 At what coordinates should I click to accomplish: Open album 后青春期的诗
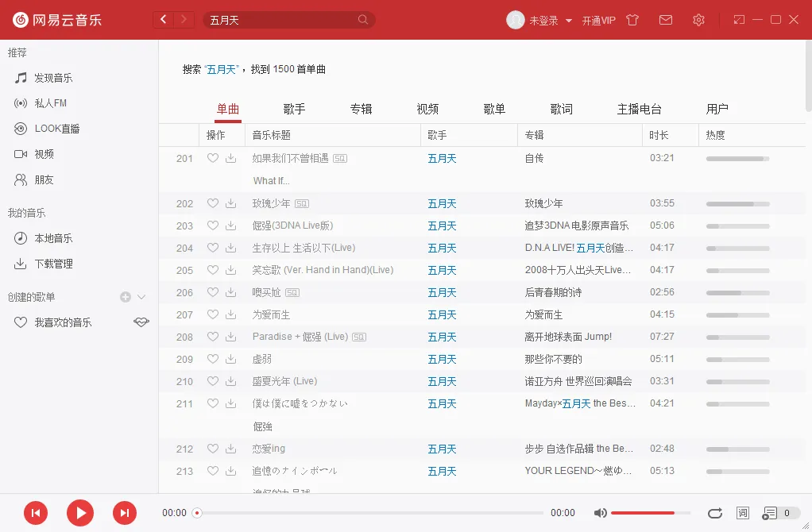point(553,292)
